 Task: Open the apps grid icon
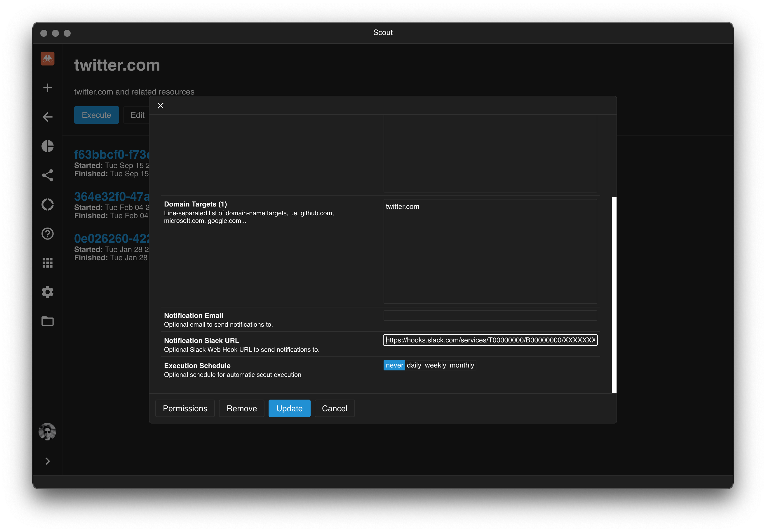(x=47, y=263)
